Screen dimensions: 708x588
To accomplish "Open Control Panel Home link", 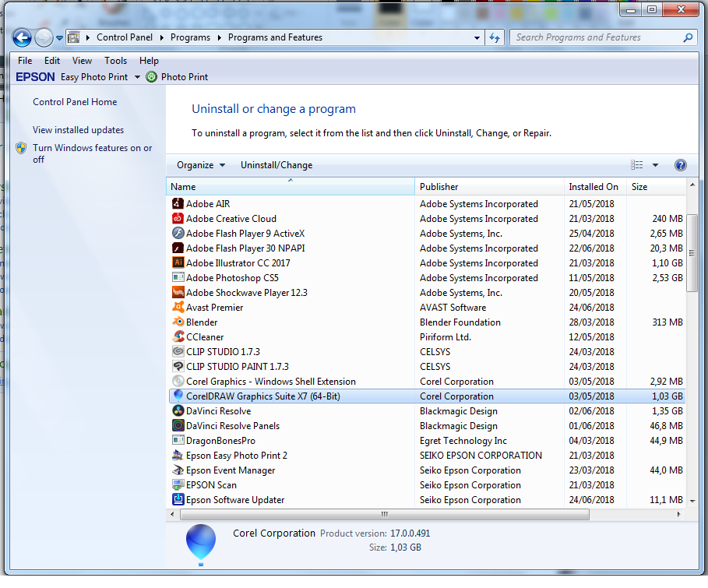I will 75,102.
